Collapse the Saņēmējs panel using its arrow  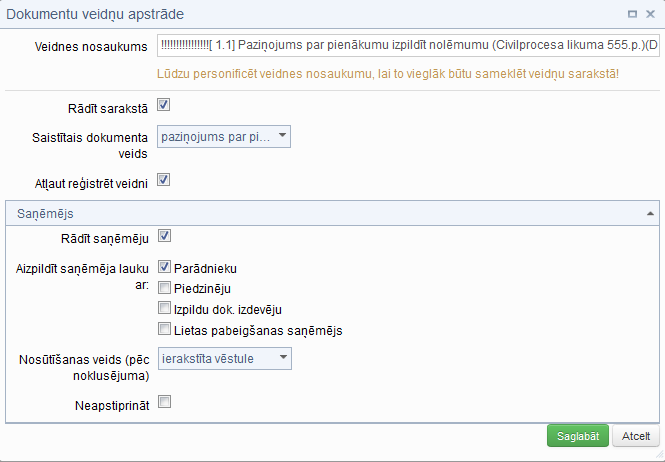tap(651, 214)
